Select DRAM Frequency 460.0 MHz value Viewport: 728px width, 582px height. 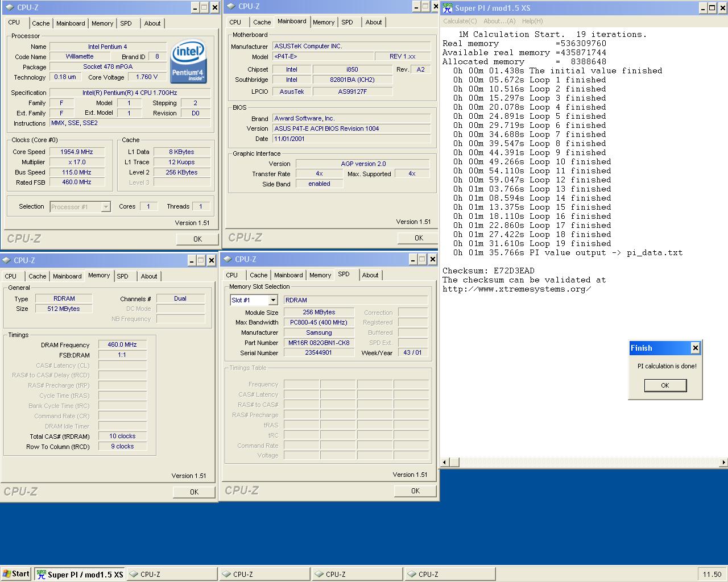click(x=123, y=344)
